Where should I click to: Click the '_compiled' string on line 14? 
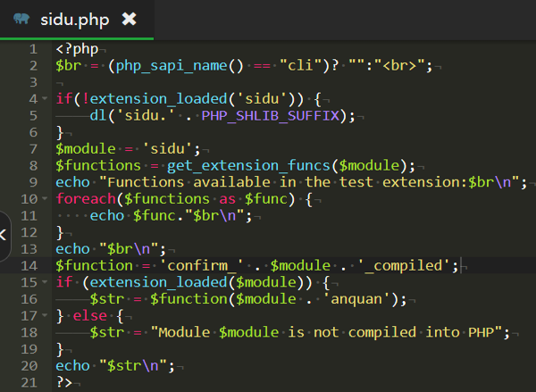(408, 265)
